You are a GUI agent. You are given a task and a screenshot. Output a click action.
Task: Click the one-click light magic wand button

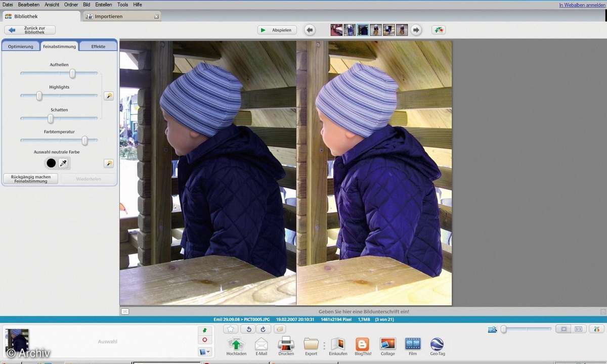tap(108, 96)
